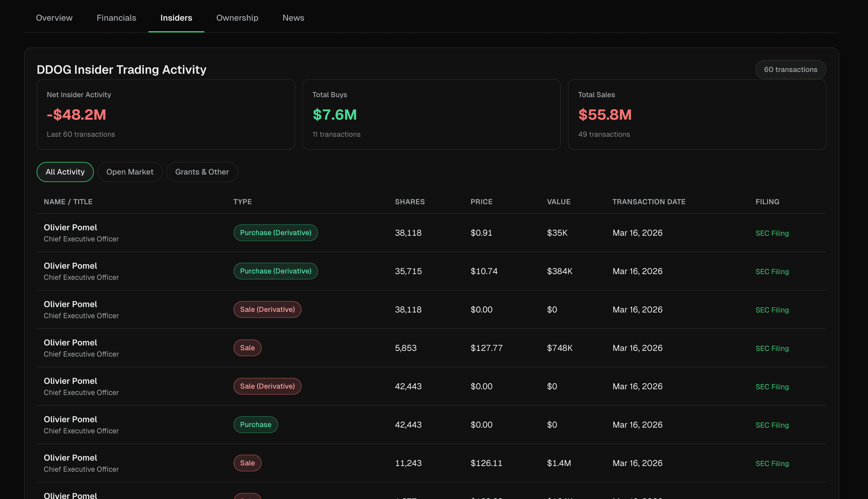The image size is (868, 499).
Task: Click the $384K value cell
Action: coord(560,271)
